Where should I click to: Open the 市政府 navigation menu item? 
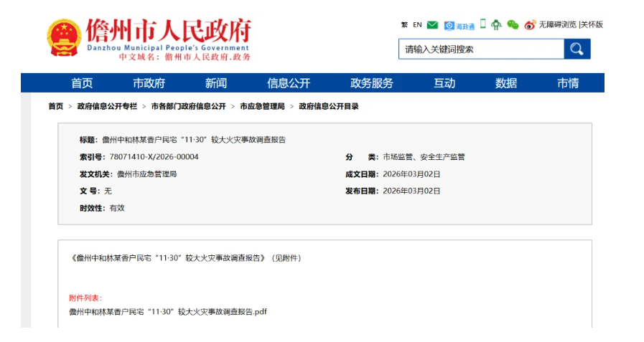click(x=149, y=83)
